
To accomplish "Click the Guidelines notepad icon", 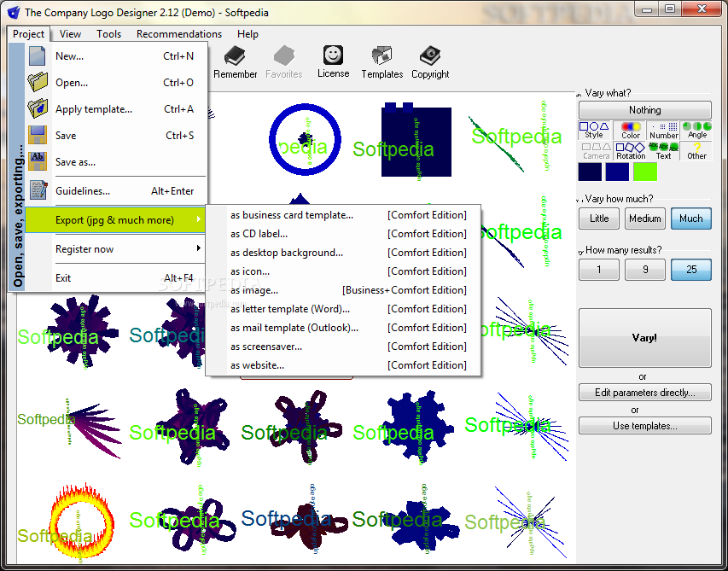I will click(x=38, y=190).
